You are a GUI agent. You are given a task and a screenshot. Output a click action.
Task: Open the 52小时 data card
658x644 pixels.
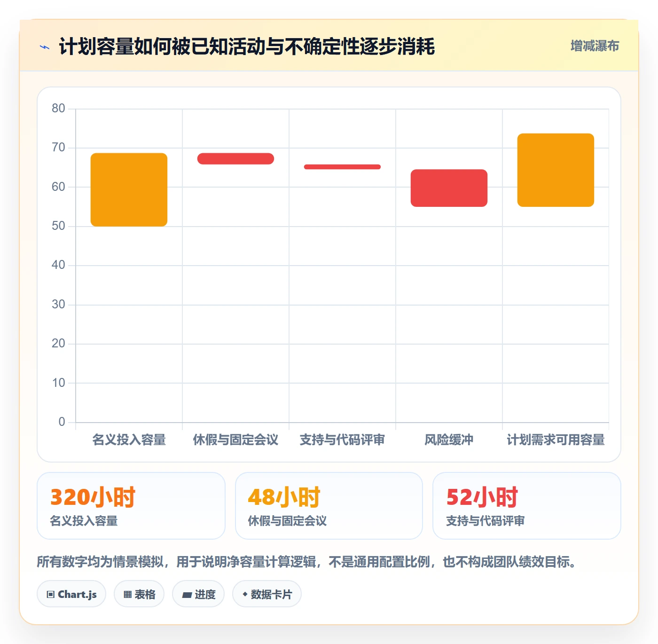(527, 506)
